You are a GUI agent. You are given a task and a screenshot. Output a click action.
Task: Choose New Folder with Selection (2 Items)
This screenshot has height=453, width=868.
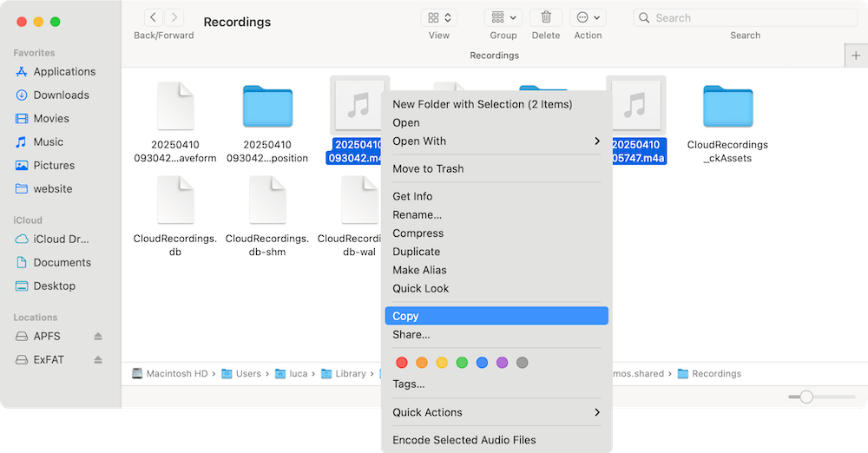[496, 104]
